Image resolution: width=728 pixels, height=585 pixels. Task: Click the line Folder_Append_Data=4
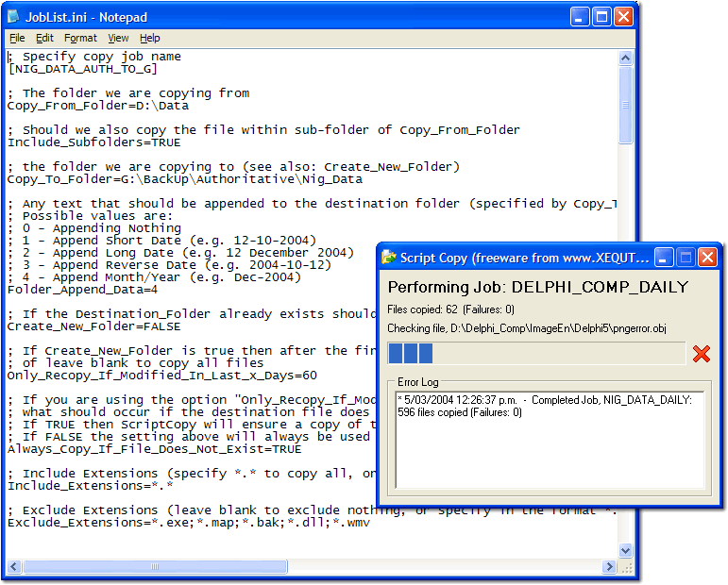pos(83,290)
